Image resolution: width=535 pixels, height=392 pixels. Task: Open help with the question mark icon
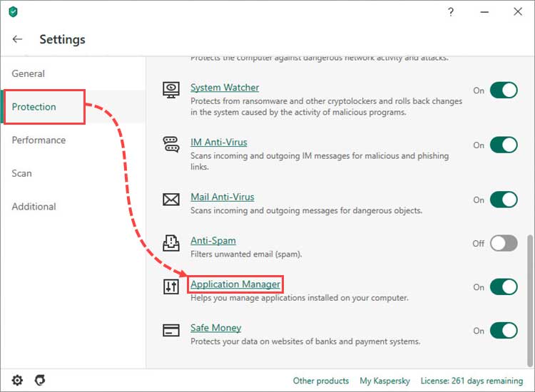click(x=450, y=12)
